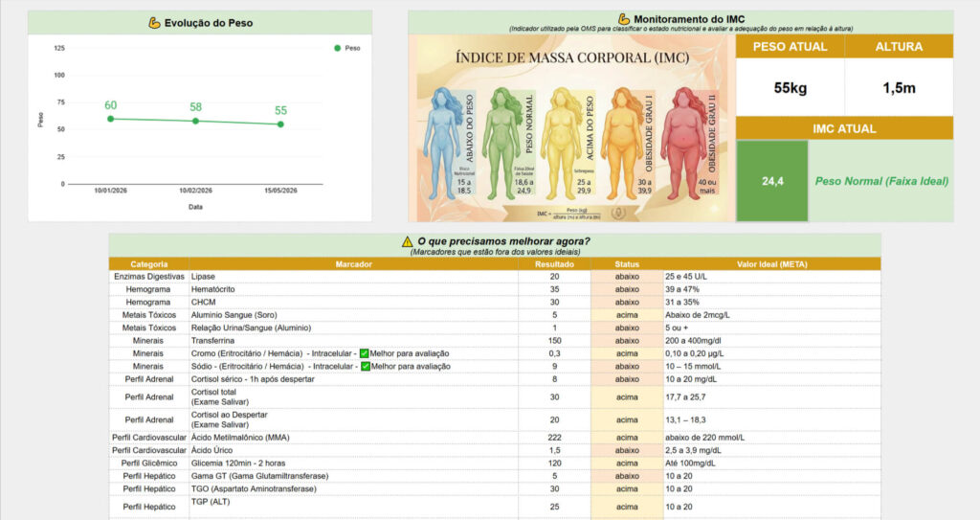The height and width of the screenshot is (520, 980).
Task: Select the TGP (ALT) marker cell
Action: (354, 507)
